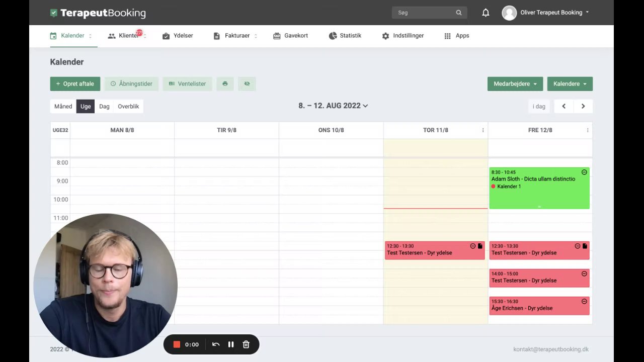644x362 pixels.
Task: Open the Kalendere dropdown
Action: tap(570, 84)
